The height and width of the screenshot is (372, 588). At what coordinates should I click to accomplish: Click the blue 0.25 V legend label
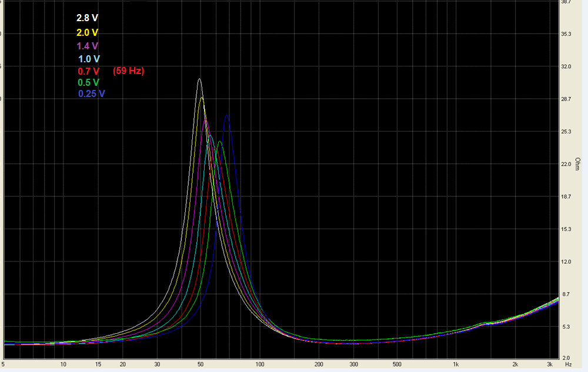[x=92, y=93]
